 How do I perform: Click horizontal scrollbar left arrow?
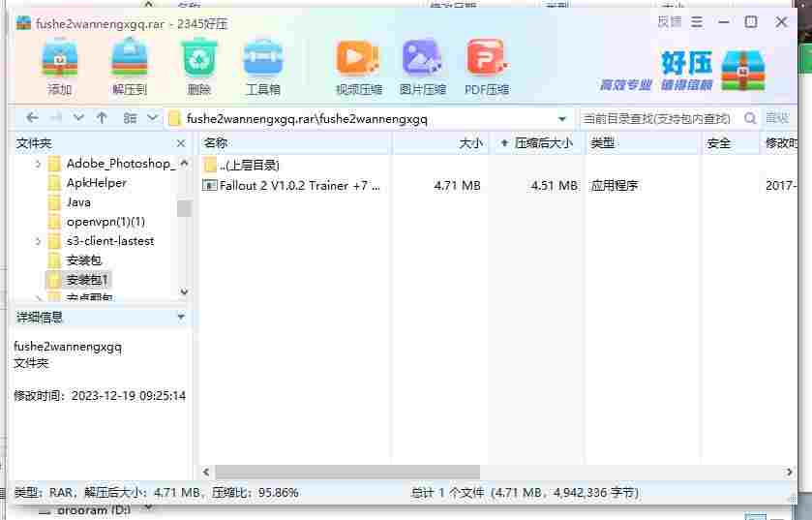point(206,473)
